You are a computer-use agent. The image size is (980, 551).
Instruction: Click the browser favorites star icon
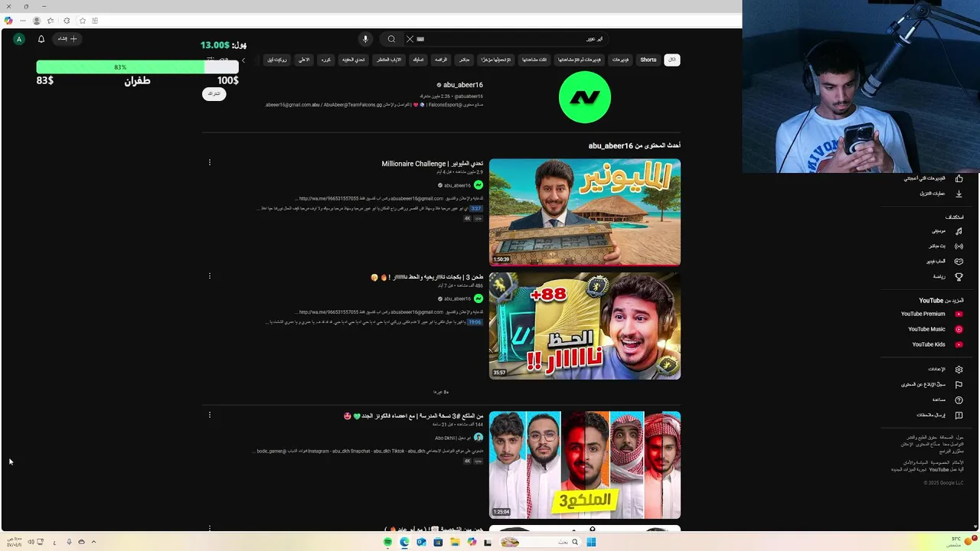82,21
